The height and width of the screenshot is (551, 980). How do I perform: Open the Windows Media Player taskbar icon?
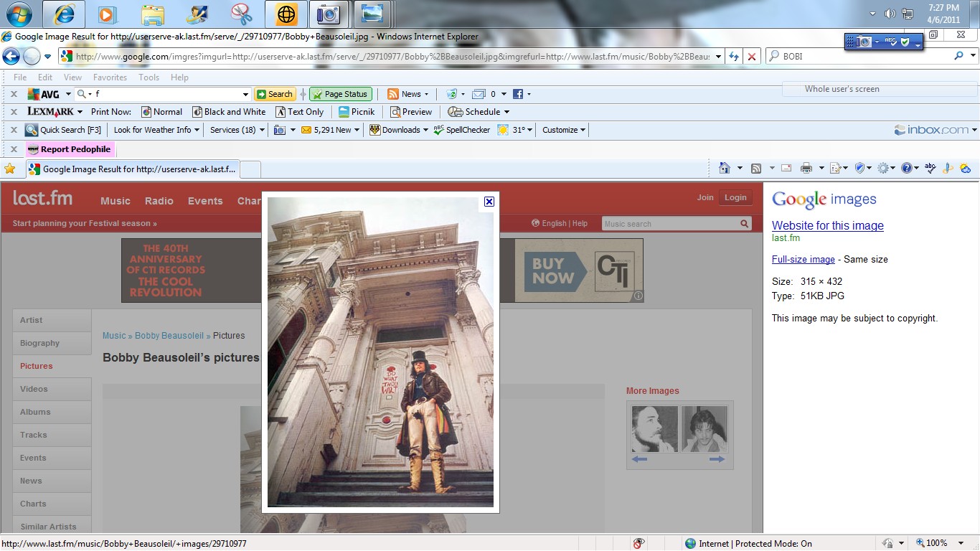107,14
